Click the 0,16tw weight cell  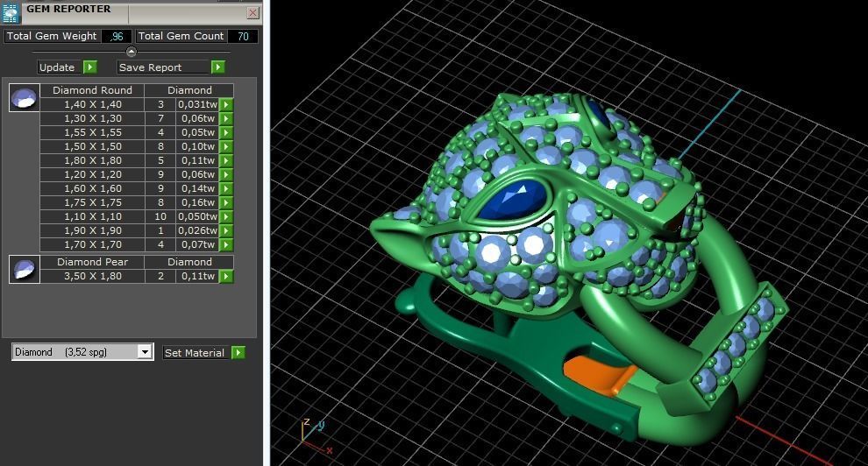(197, 203)
